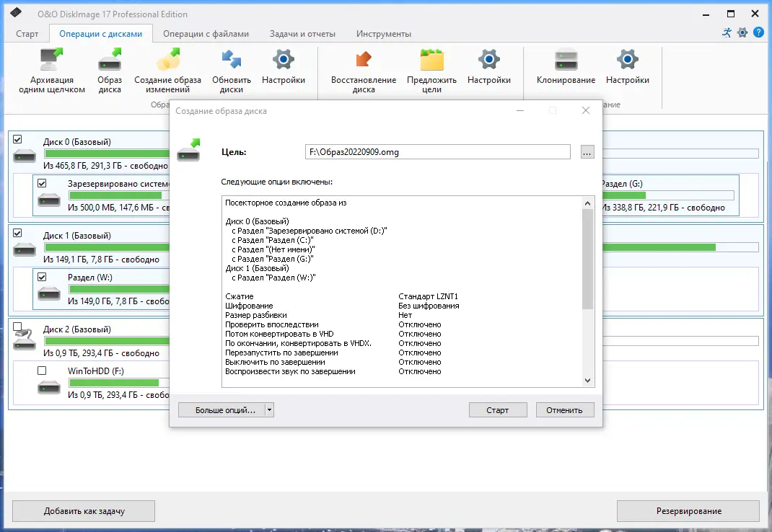Click Потом конвертировать в VHD option line
772x532 pixels.
333,334
